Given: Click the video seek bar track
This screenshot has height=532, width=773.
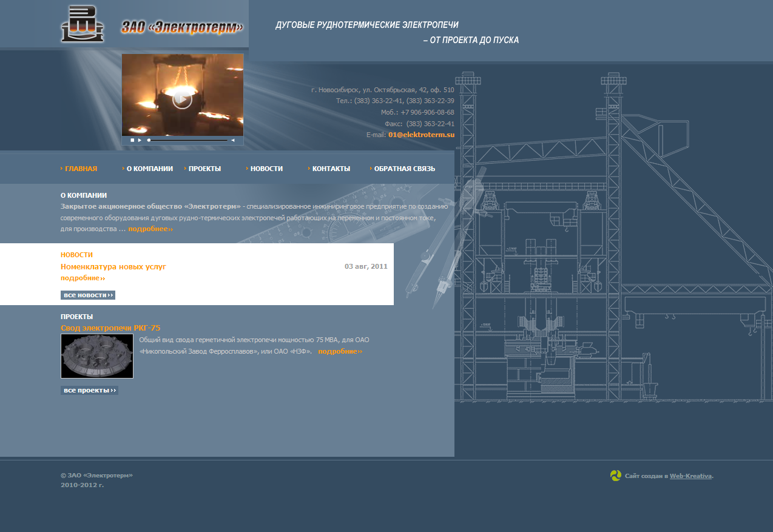Looking at the screenshot, I should click(188, 140).
